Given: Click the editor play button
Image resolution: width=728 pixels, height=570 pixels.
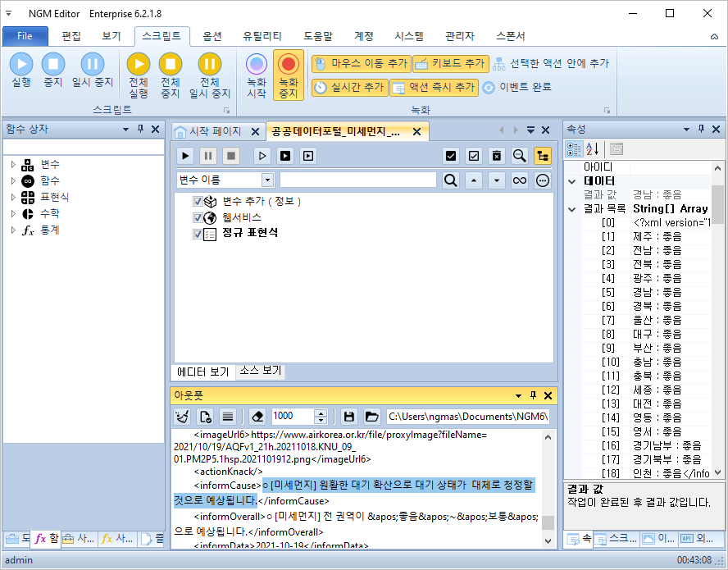Looking at the screenshot, I should pyautogui.click(x=185, y=156).
